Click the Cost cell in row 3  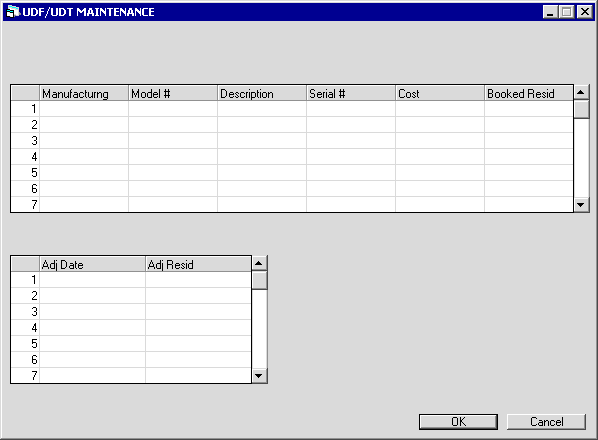[x=440, y=141]
